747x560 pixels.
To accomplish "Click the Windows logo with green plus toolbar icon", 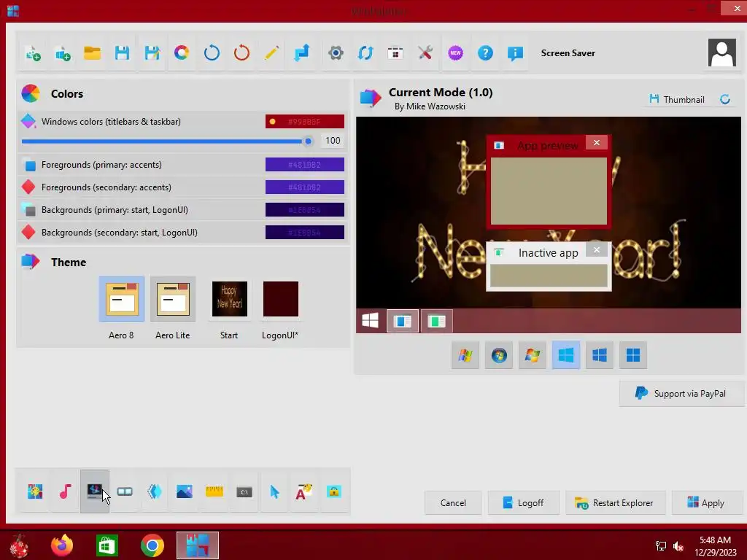I will [63, 52].
